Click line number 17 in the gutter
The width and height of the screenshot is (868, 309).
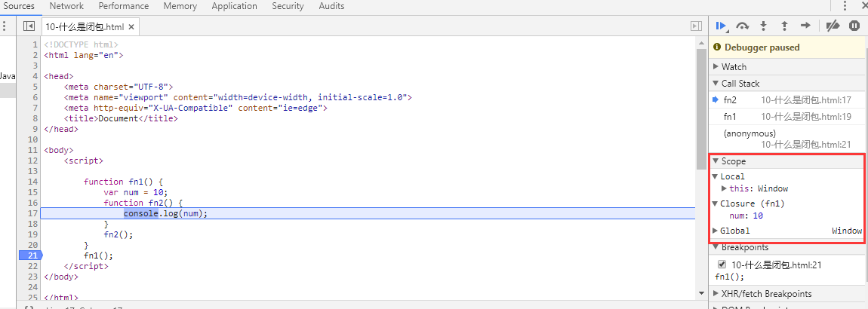coord(32,213)
